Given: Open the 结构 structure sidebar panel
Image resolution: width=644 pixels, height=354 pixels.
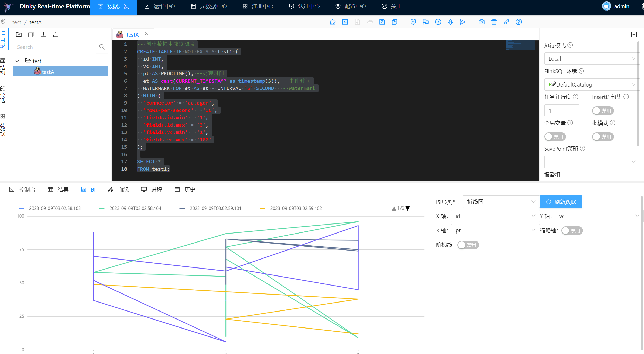Looking at the screenshot, I should [3, 67].
